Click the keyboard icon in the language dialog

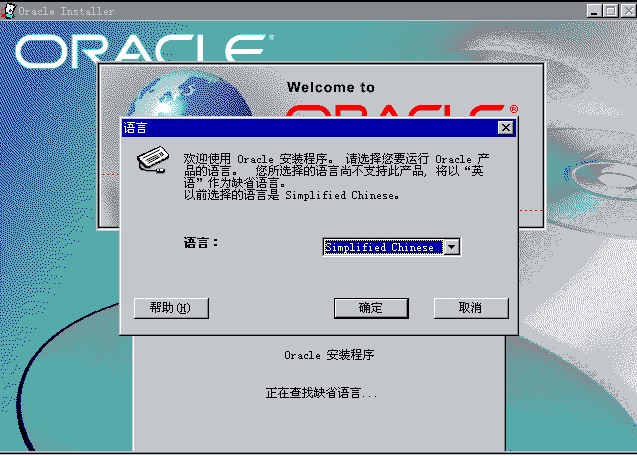153,159
